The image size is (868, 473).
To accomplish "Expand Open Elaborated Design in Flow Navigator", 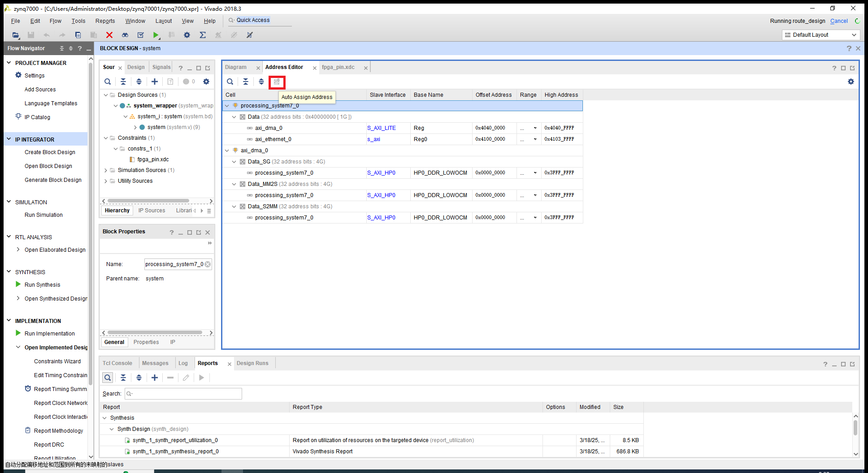I will coord(18,249).
